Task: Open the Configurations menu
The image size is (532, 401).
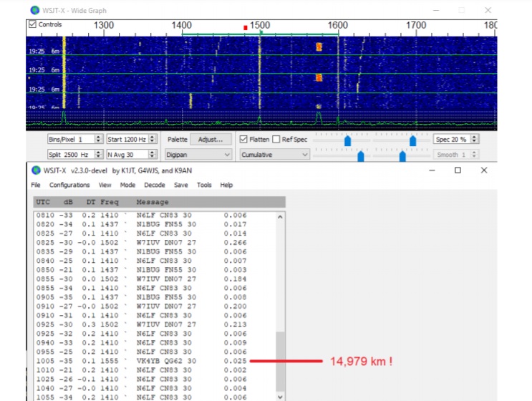Action: pyautogui.click(x=69, y=185)
